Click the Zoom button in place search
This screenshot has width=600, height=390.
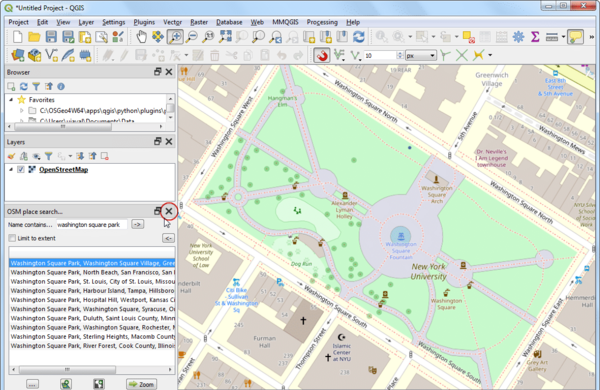click(141, 384)
